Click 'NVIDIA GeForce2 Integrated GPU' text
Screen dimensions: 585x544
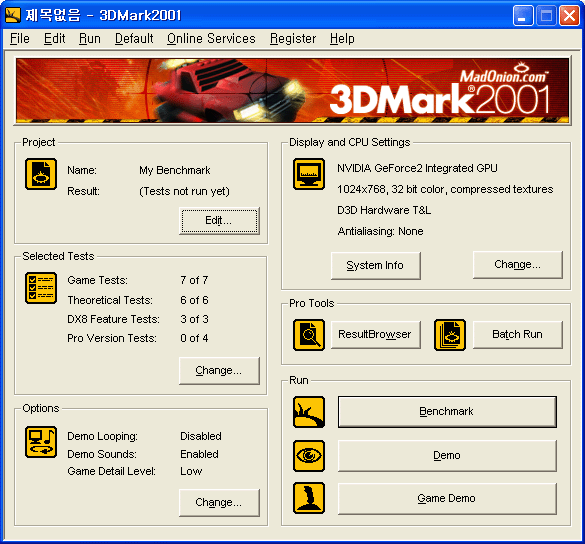pos(417,168)
